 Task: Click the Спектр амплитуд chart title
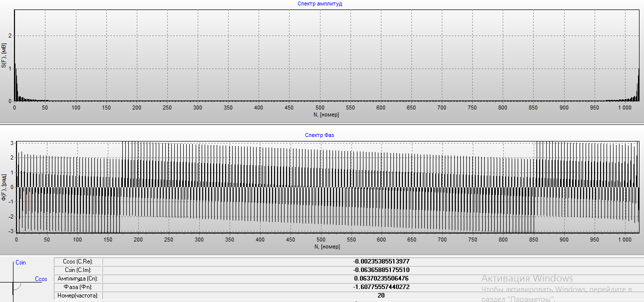[320, 3]
